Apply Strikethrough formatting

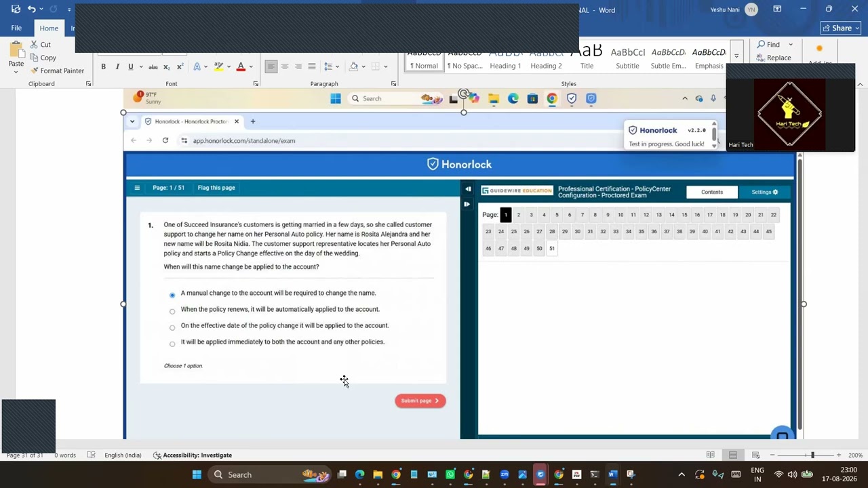(153, 66)
